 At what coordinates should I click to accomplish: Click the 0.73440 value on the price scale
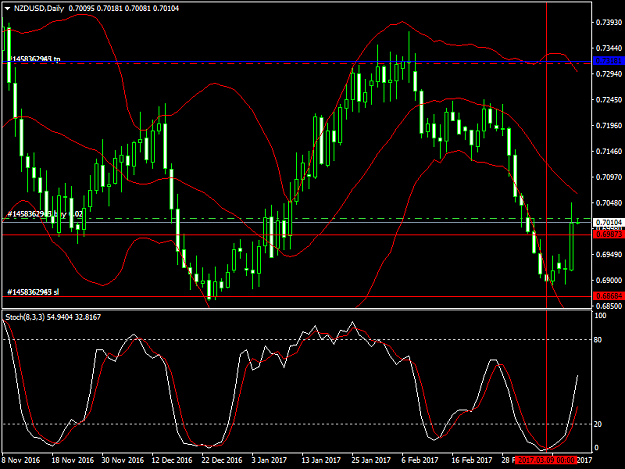[x=609, y=48]
